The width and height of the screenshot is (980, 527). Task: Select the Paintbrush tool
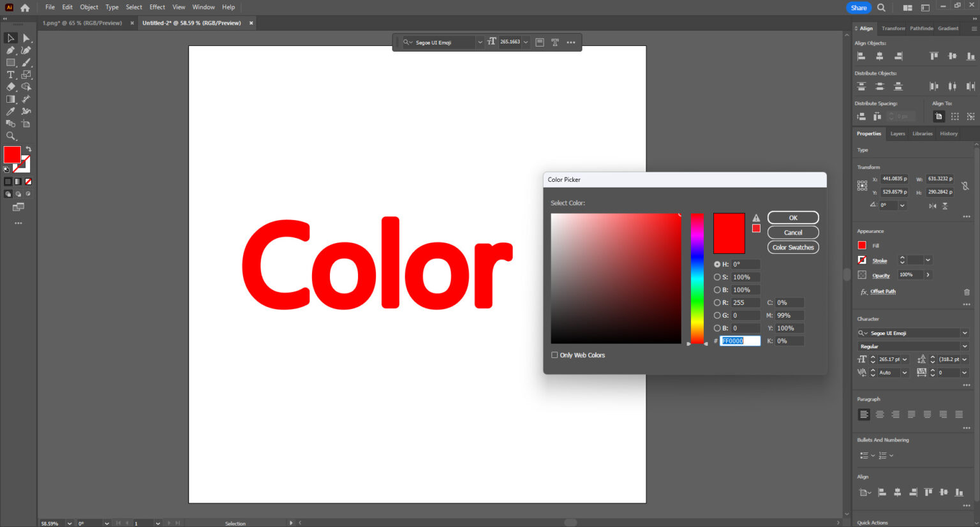[x=26, y=62]
